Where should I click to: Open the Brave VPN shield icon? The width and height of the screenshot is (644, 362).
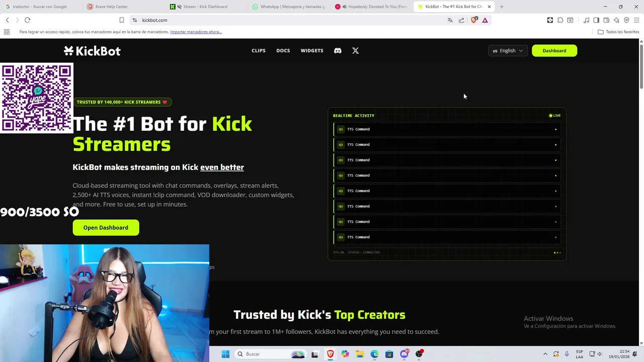[626, 20]
